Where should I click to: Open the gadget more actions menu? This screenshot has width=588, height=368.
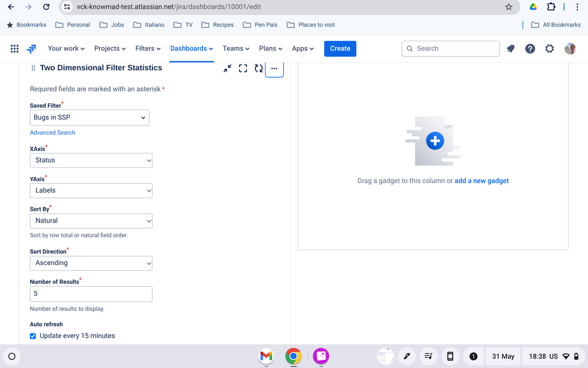coord(274,69)
